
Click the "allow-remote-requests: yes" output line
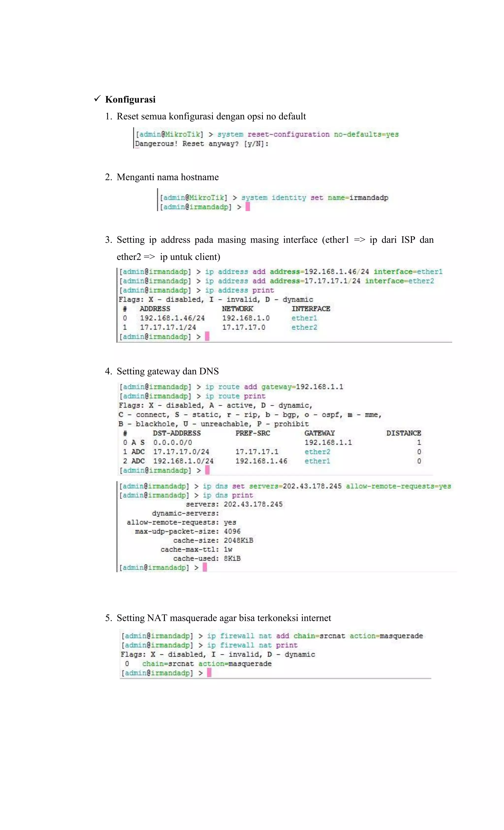point(181,522)
